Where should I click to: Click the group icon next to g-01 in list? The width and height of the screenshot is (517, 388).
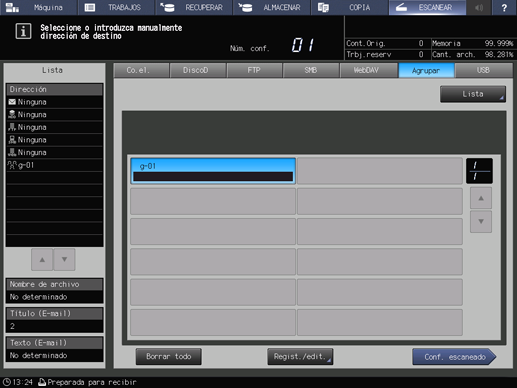12,165
